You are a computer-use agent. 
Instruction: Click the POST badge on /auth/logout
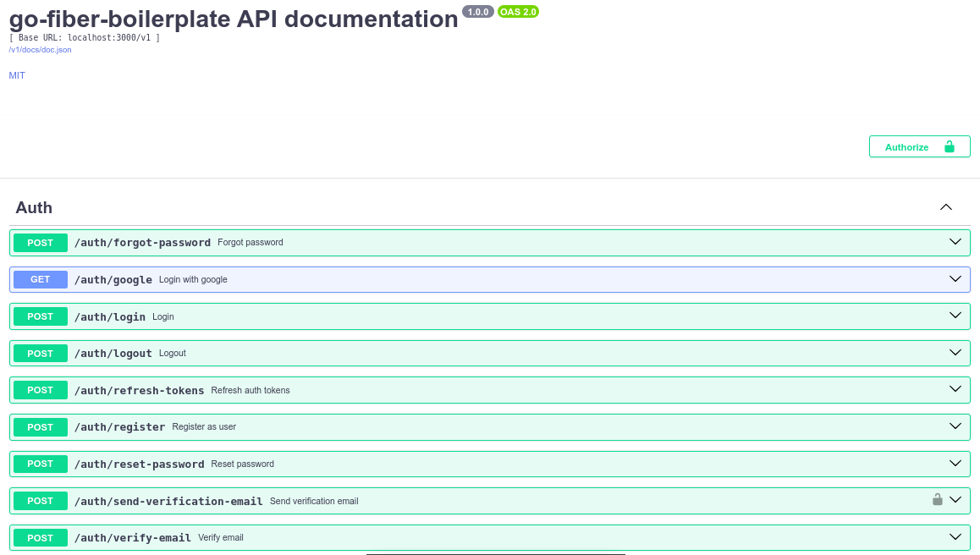pos(40,353)
